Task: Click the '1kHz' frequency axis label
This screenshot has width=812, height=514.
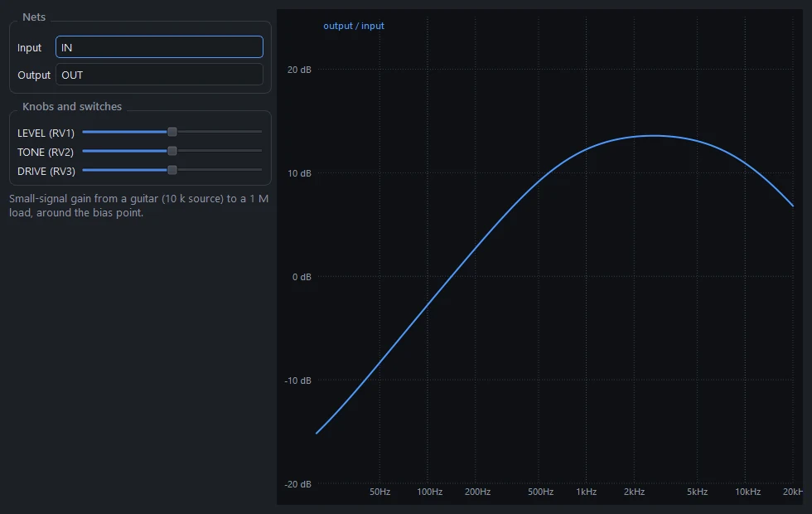Action: pyautogui.click(x=587, y=492)
